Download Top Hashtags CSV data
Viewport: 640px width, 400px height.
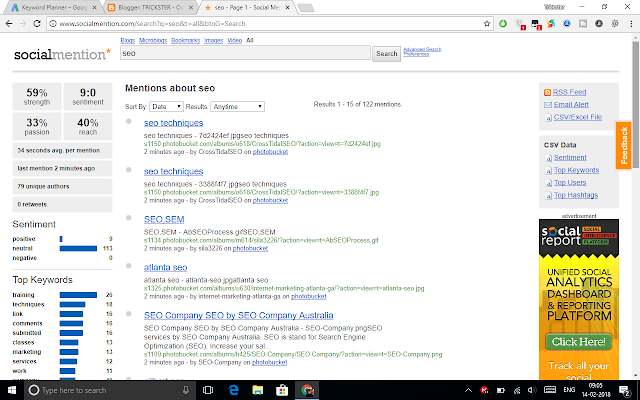tap(576, 196)
